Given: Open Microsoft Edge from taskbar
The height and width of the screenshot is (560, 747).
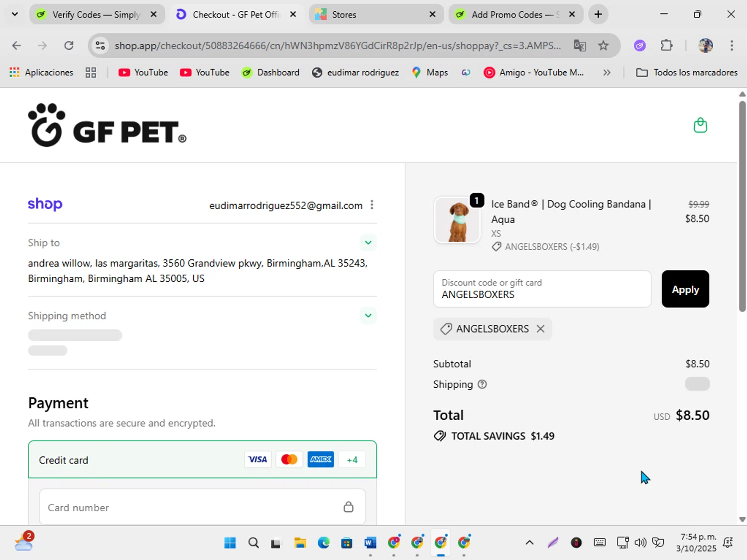Looking at the screenshot, I should click(324, 543).
